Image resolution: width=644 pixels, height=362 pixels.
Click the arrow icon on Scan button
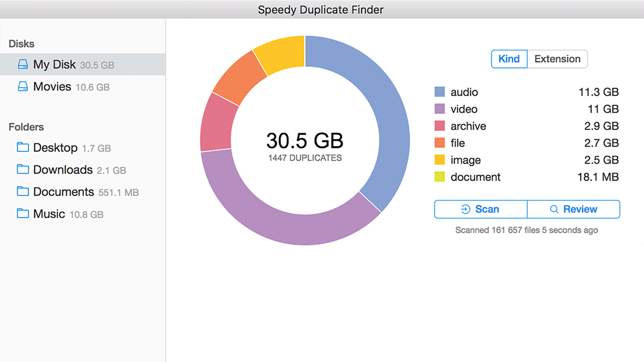click(x=466, y=209)
